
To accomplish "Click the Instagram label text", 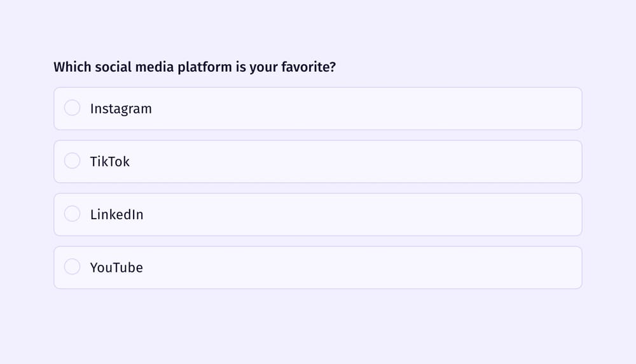I will point(121,109).
